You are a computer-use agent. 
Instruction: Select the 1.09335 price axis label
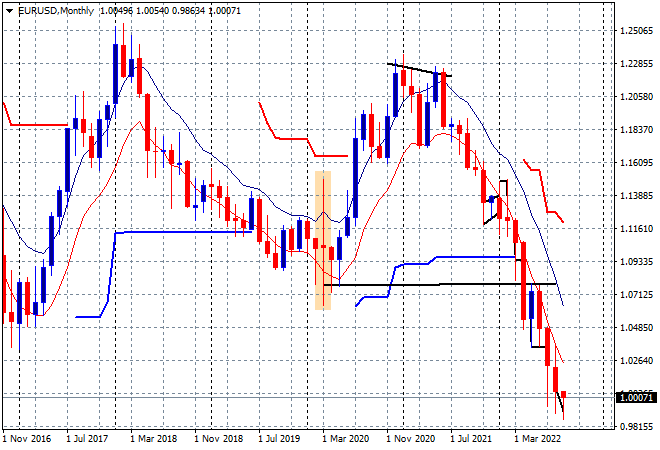click(637, 261)
